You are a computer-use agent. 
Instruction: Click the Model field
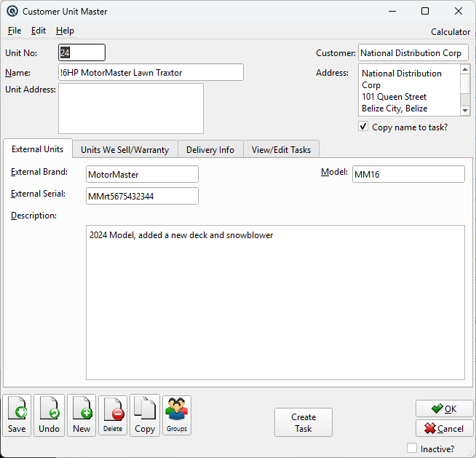pos(408,174)
